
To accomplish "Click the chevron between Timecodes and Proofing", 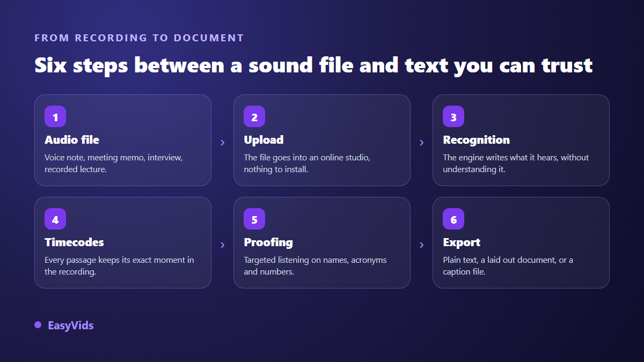I will 222,245.
